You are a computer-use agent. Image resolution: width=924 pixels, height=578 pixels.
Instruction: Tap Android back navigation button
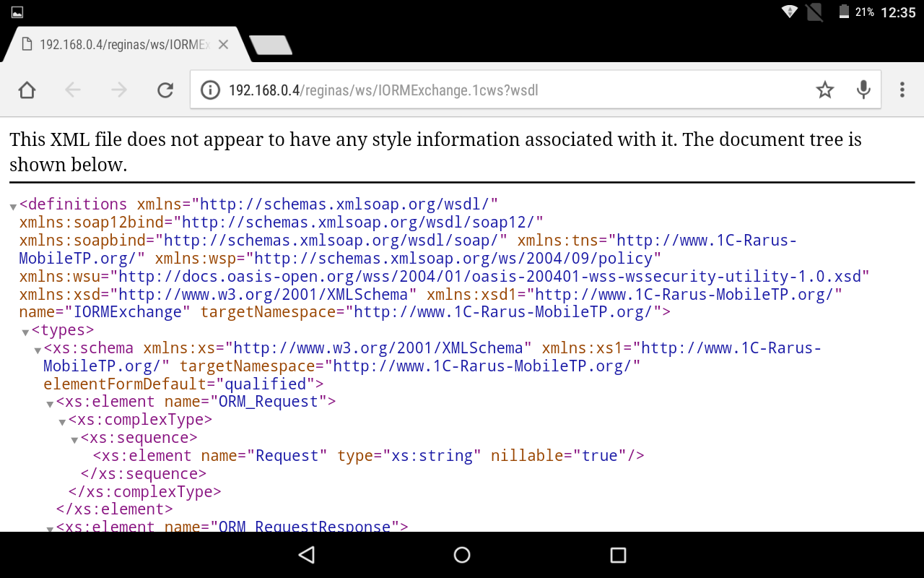[x=306, y=555]
